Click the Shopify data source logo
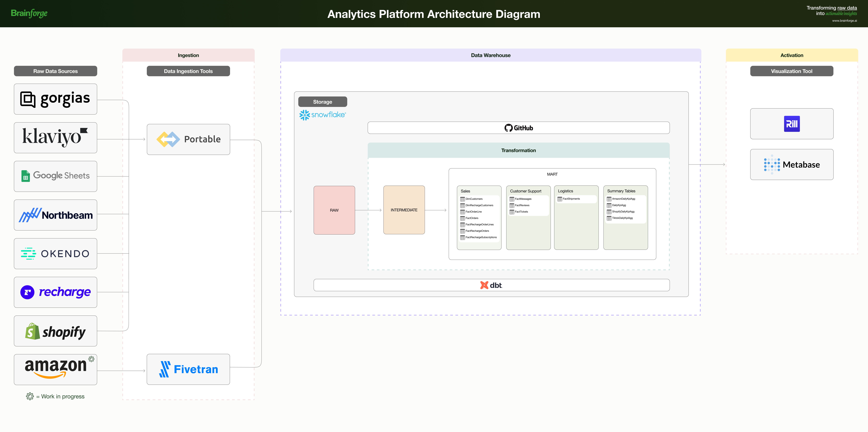 coord(56,331)
